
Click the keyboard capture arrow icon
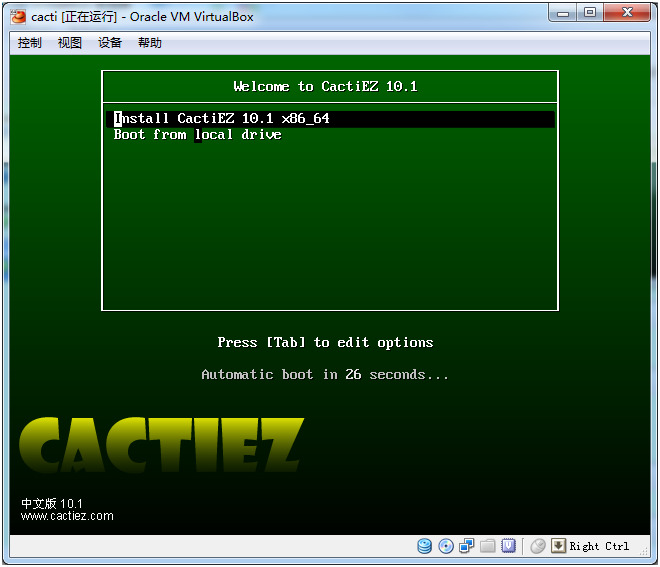tap(558, 546)
